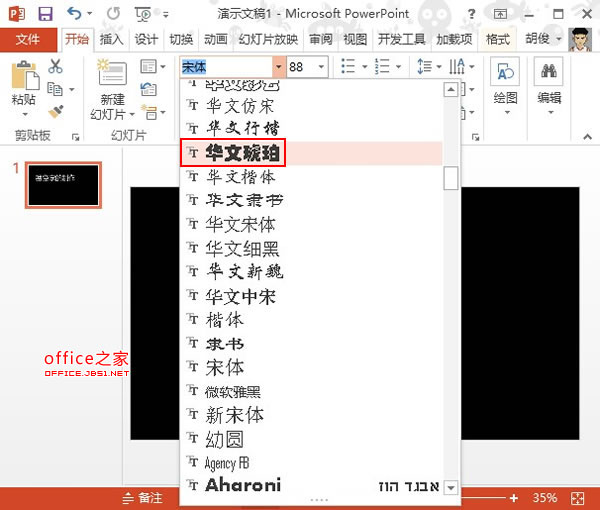Select the 华文琥珀 font
This screenshot has height=510, width=600.
[311, 153]
